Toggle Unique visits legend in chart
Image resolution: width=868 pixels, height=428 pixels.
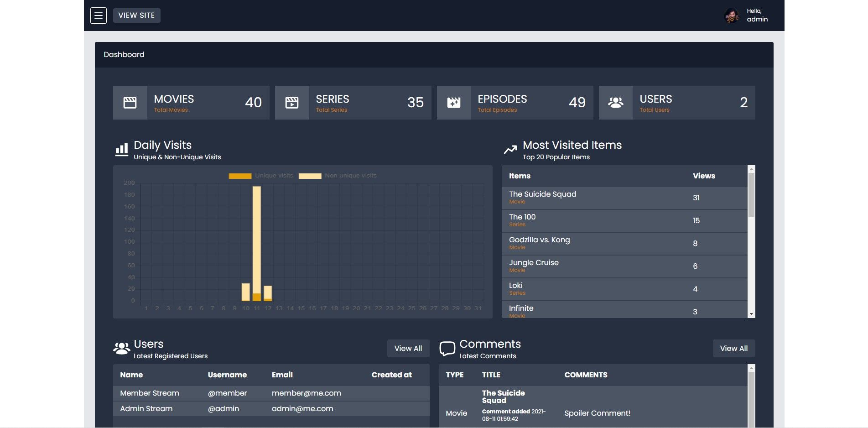tap(261, 176)
